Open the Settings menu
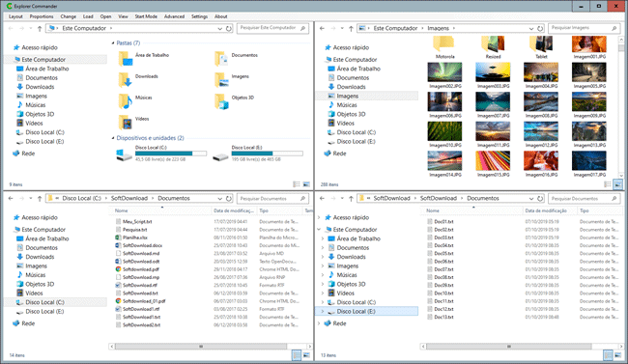The width and height of the screenshot is (628, 364). 199,16
